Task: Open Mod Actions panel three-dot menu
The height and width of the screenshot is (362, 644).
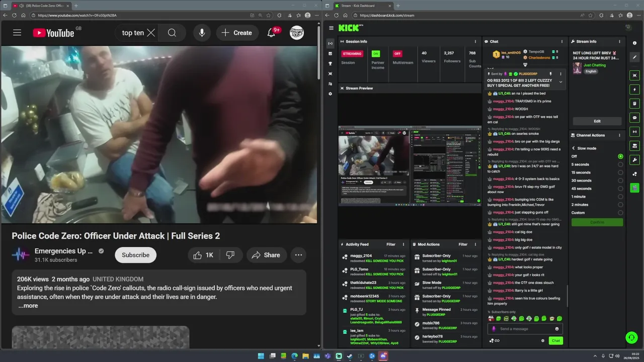Action: pos(475,244)
